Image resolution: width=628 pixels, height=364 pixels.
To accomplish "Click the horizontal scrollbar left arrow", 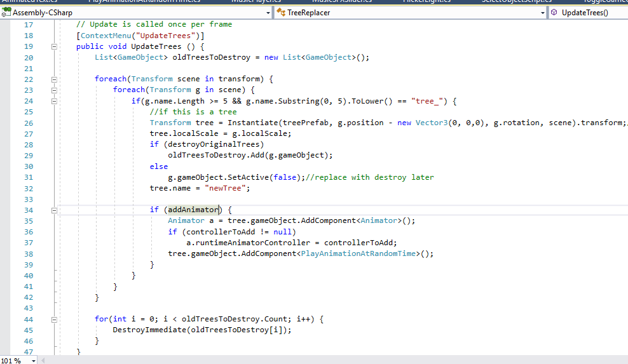I will pyautogui.click(x=43, y=361).
